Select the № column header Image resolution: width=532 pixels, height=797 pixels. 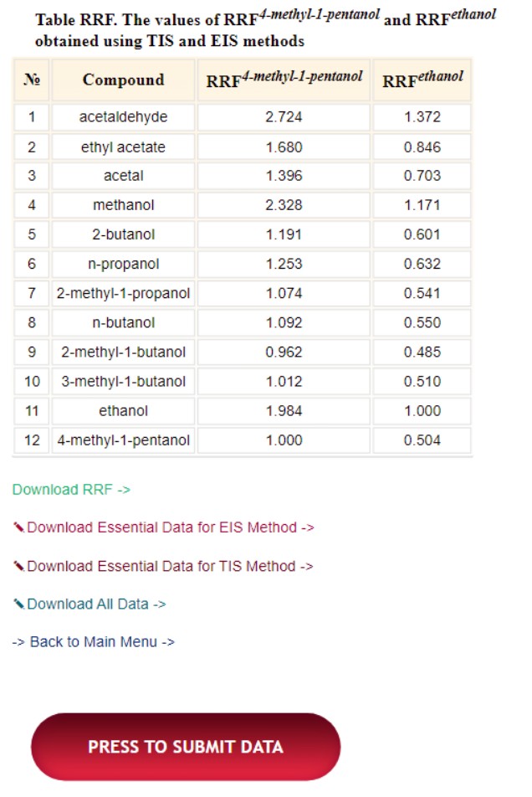pos(32,80)
